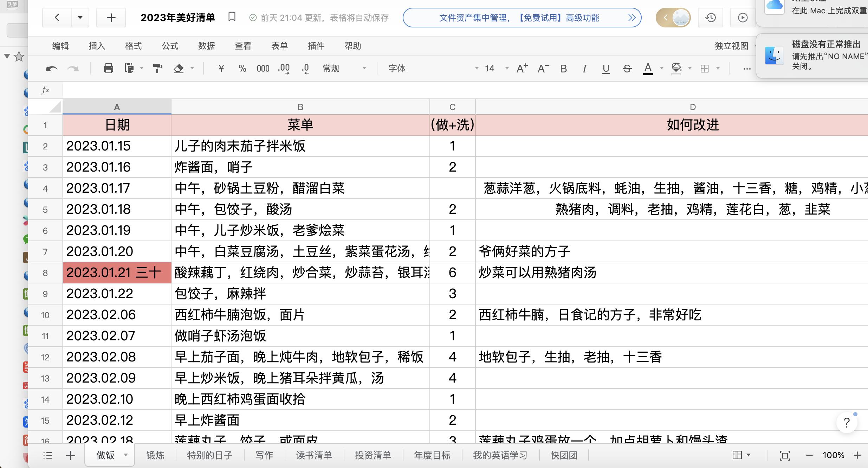This screenshot has width=868, height=468.
Task: Increase decimal places icon
Action: [x=283, y=68]
